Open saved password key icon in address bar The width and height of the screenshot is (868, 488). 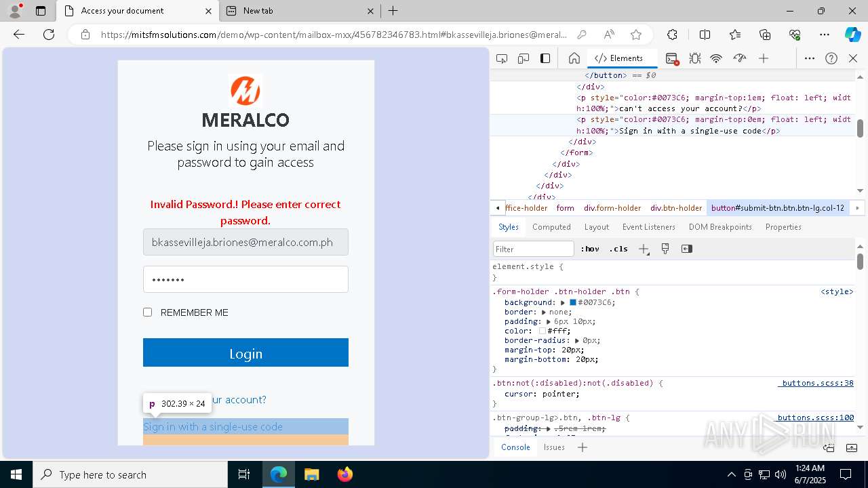click(x=582, y=35)
